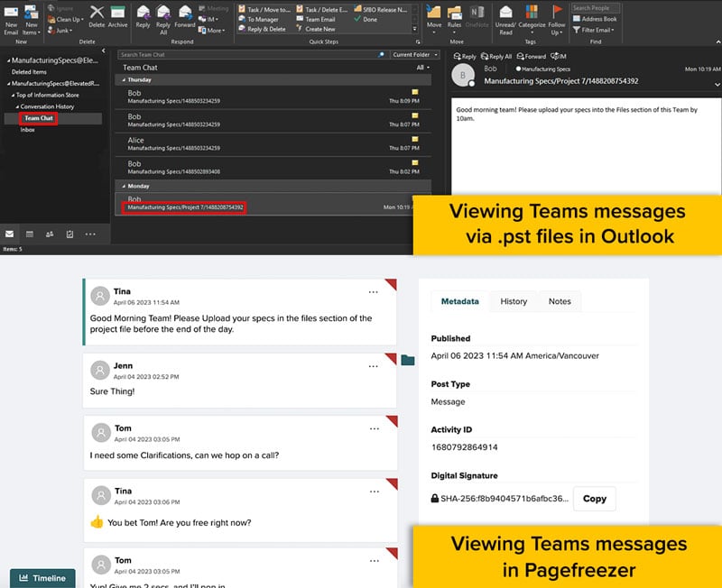Click the Copy button beside digital signature

pos(595,499)
